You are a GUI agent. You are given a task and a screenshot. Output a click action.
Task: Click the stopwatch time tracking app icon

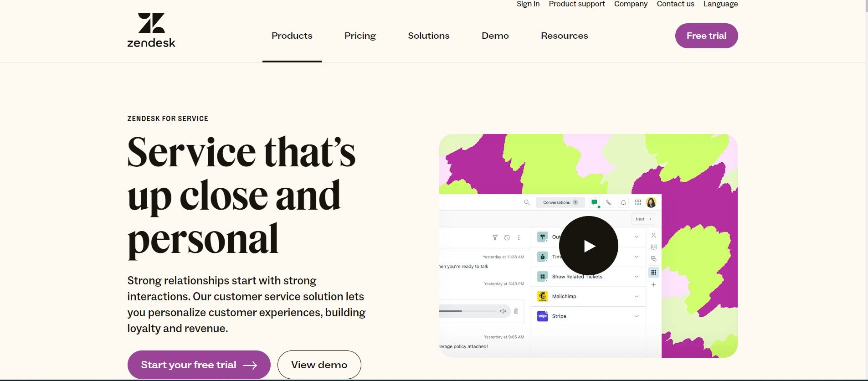(543, 257)
